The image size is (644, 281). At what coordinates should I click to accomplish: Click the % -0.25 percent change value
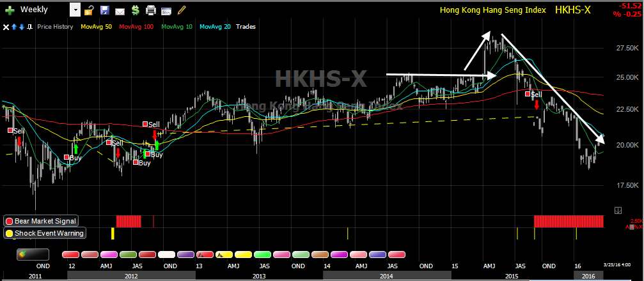pos(629,14)
